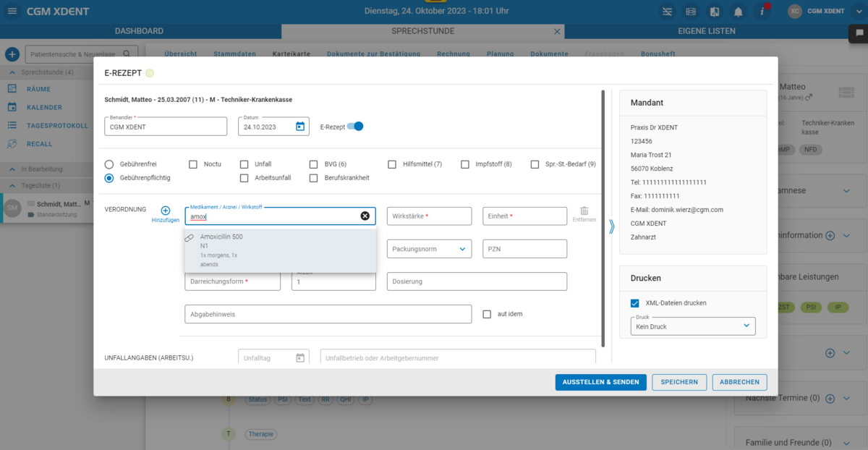Select the Amoxicillin 500 suggestion
Viewport: 868px width, 450px height.
281,250
